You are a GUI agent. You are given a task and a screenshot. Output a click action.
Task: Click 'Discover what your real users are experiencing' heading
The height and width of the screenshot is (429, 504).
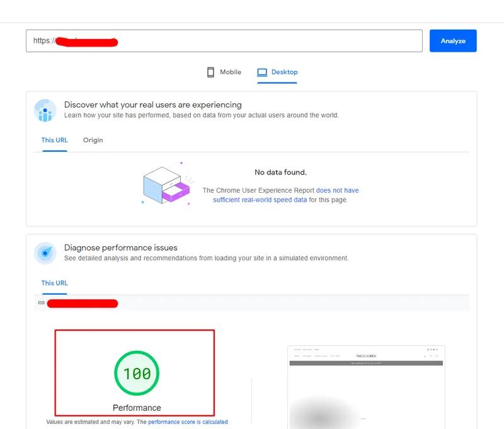pyautogui.click(x=152, y=105)
